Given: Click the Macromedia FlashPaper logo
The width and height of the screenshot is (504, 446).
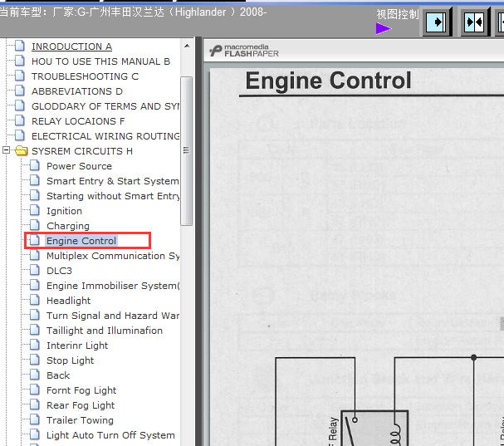Looking at the screenshot, I should [x=243, y=51].
